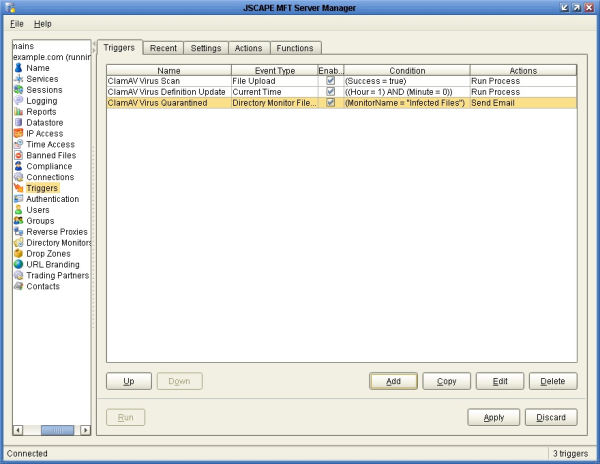Click the Logging speech bubble icon
Viewport: 600px width, 464px height.
(18, 101)
